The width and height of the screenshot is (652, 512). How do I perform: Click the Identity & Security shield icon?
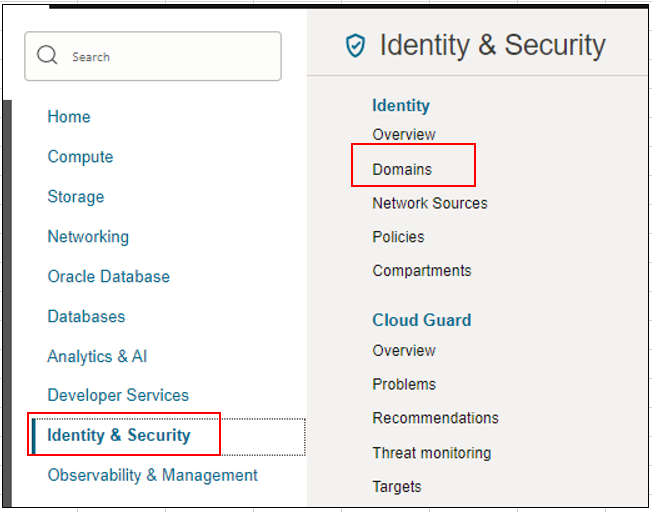356,46
